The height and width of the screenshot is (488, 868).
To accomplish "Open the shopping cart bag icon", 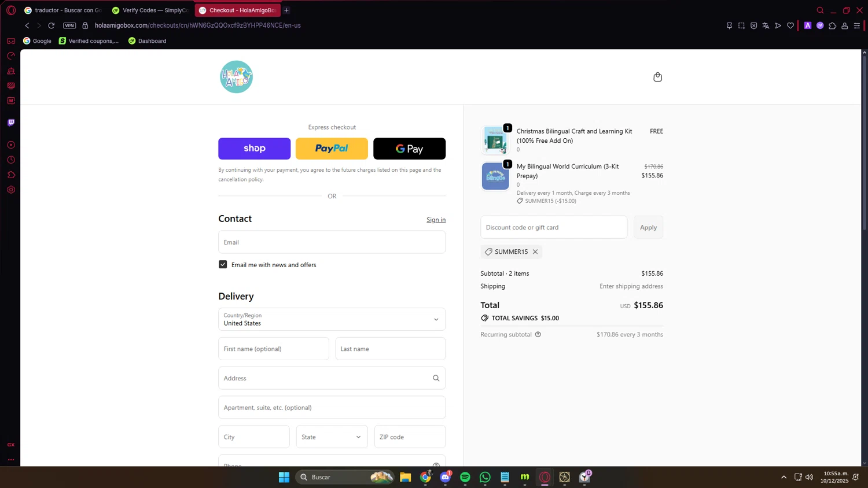I will tap(657, 77).
